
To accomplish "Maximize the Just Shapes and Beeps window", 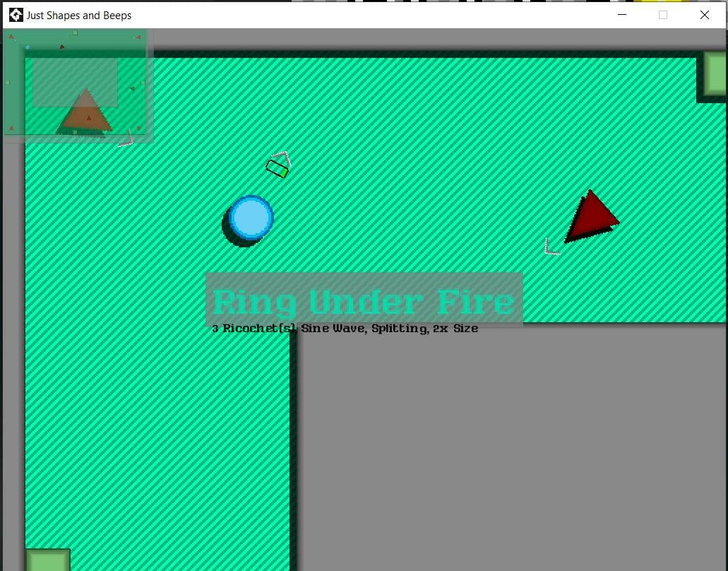I will click(x=663, y=15).
